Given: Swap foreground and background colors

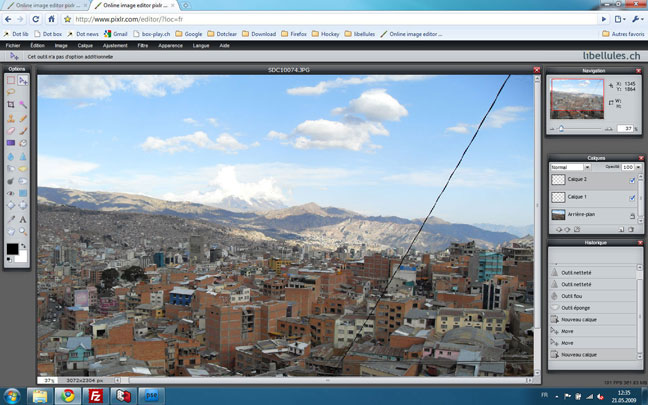Looking at the screenshot, I should click(x=24, y=246).
